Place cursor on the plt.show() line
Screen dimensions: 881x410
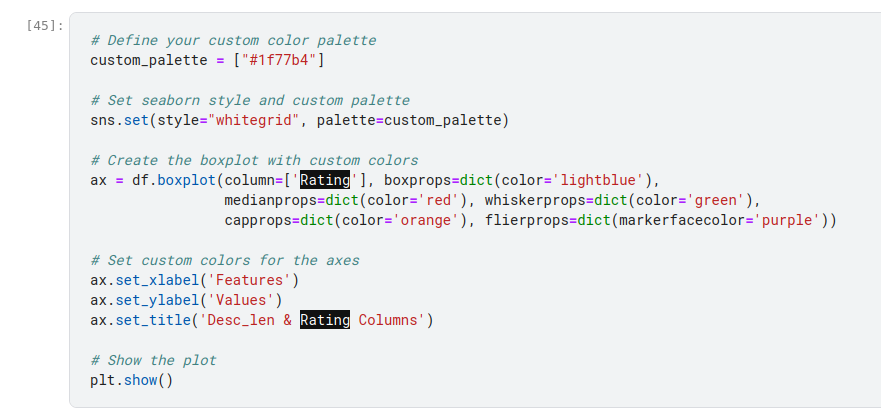pyautogui.click(x=131, y=380)
